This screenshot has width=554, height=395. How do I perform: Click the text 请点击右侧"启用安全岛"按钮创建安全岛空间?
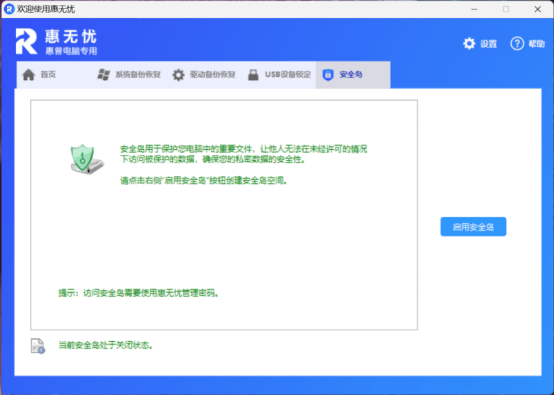click(203, 181)
